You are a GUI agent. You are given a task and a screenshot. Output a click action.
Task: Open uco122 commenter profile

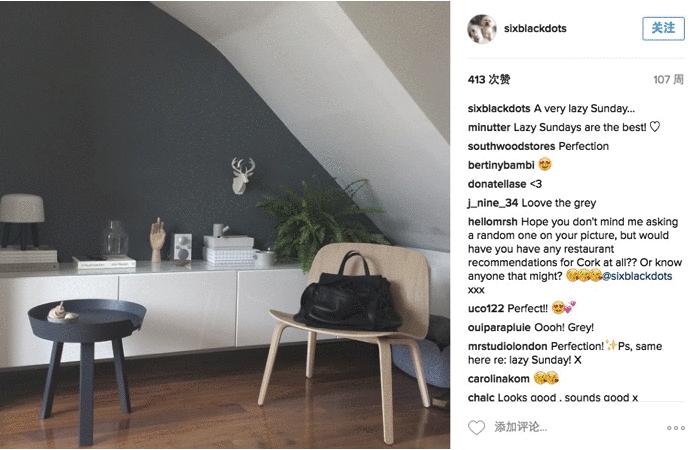click(486, 308)
